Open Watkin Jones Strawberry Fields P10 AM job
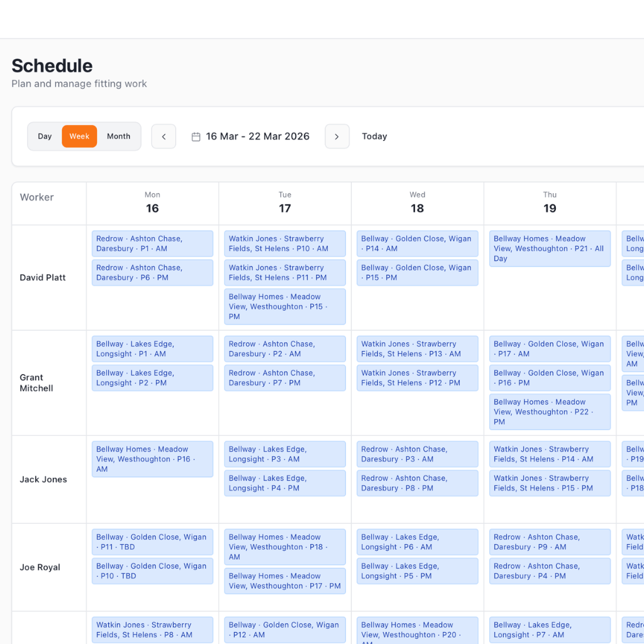644x644 pixels. (285, 243)
